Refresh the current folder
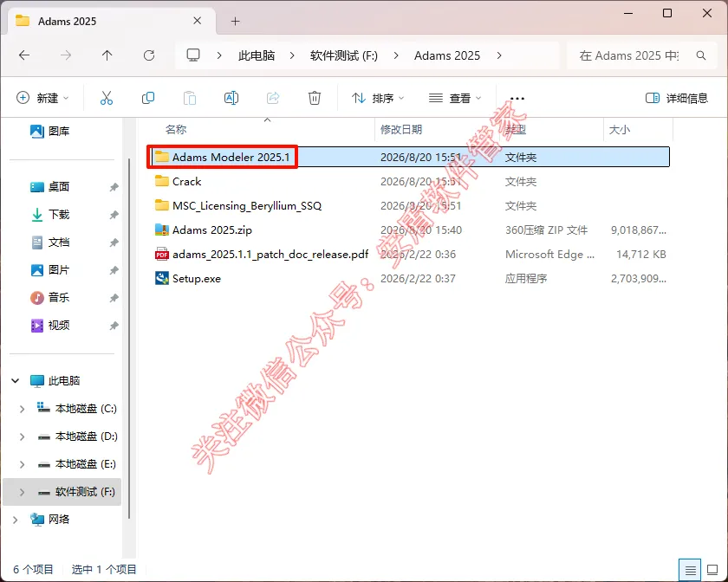The height and width of the screenshot is (582, 728). pos(148,55)
